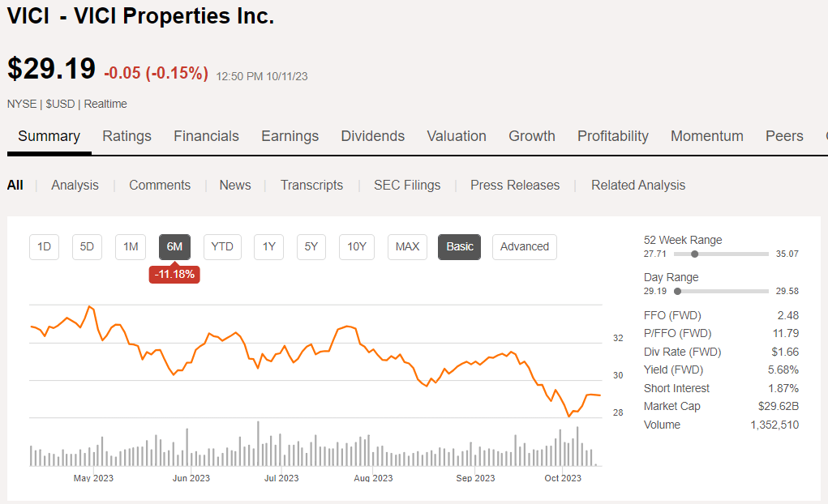Show the MAX price history

(x=407, y=246)
